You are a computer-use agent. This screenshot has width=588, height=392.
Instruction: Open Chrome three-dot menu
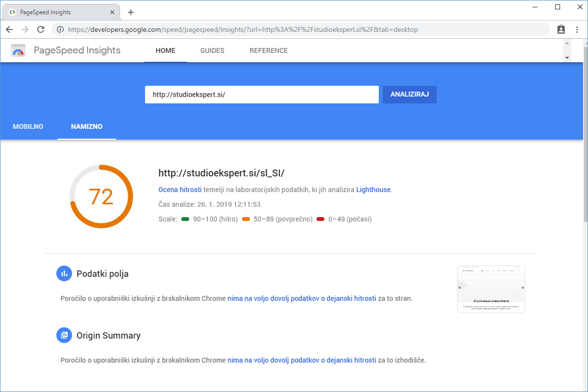click(x=577, y=29)
